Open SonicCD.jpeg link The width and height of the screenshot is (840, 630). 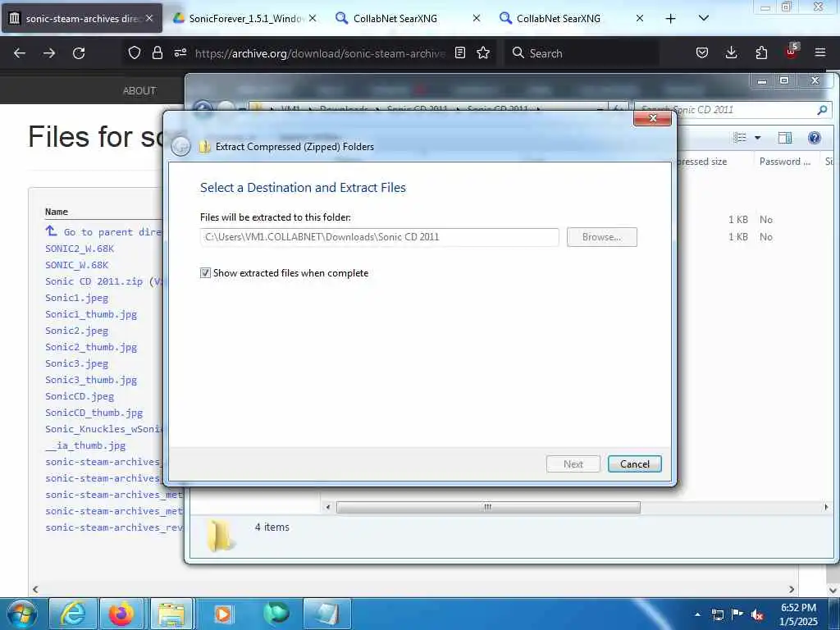point(80,396)
